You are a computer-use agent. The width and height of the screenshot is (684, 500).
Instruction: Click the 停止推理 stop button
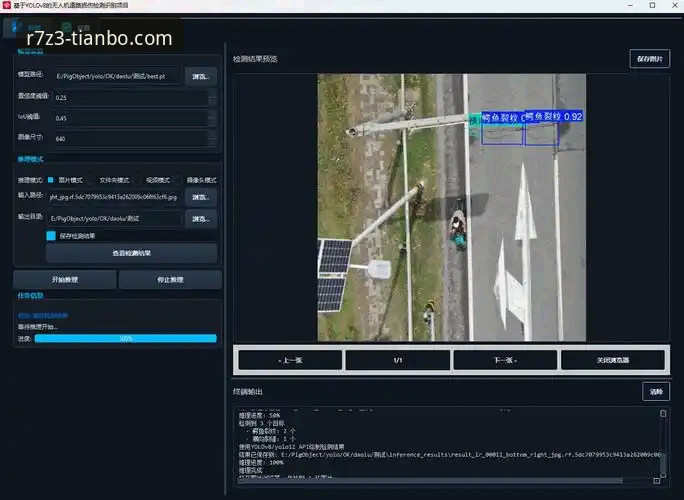[x=170, y=280]
